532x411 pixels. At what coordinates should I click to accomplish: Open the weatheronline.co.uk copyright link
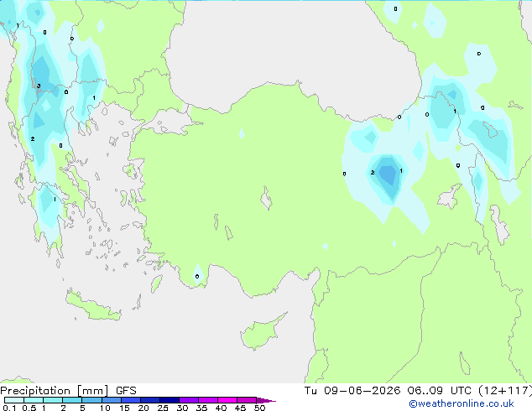tap(461, 403)
